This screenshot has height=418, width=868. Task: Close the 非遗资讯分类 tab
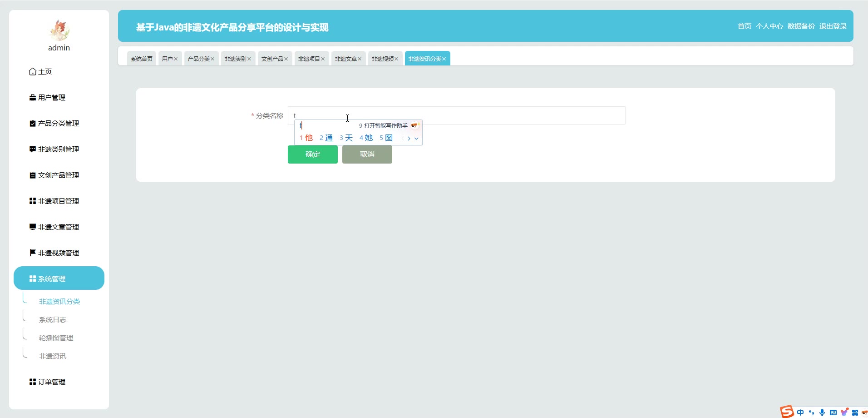point(444,59)
